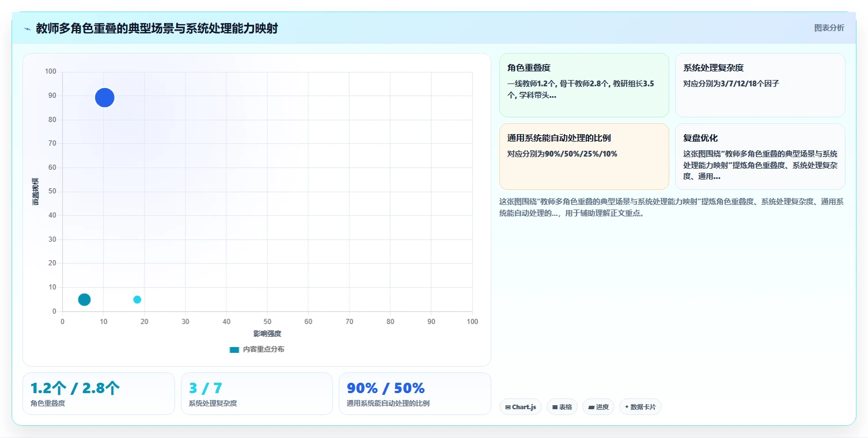The width and height of the screenshot is (868, 438).
Task: Click the 90% / 50% stat value
Action: point(385,388)
